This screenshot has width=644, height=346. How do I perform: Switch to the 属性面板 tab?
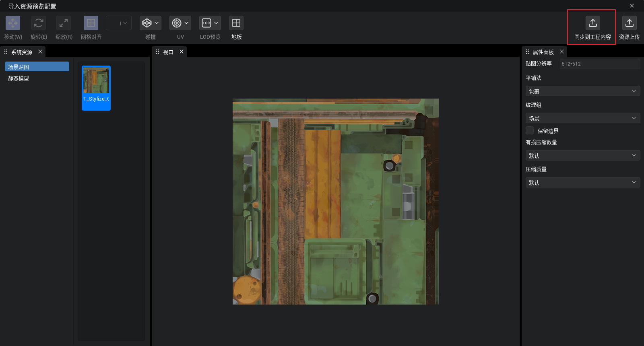pyautogui.click(x=543, y=52)
